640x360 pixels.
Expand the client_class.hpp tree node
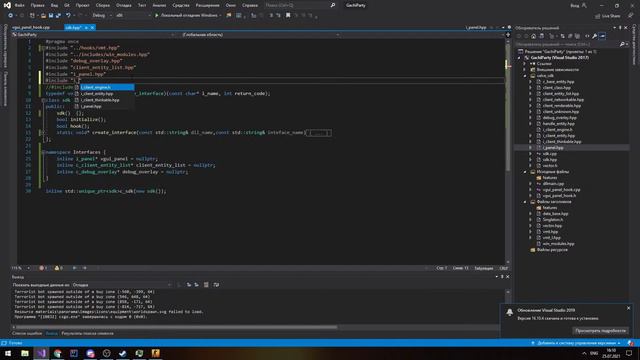pos(531,88)
